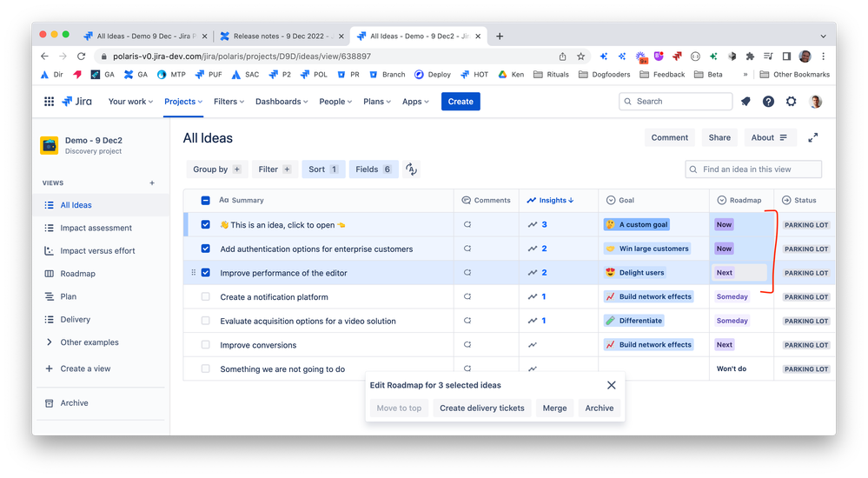Close the Edit Roadmap selection popup

coord(611,385)
